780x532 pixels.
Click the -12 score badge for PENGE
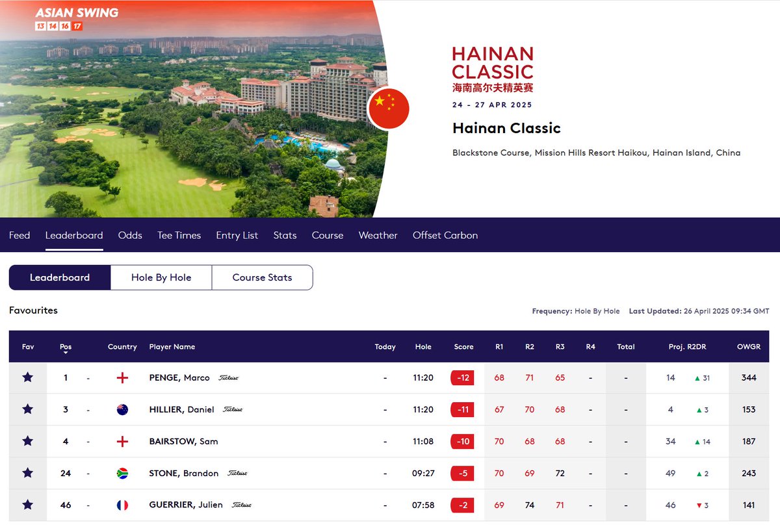(x=463, y=377)
